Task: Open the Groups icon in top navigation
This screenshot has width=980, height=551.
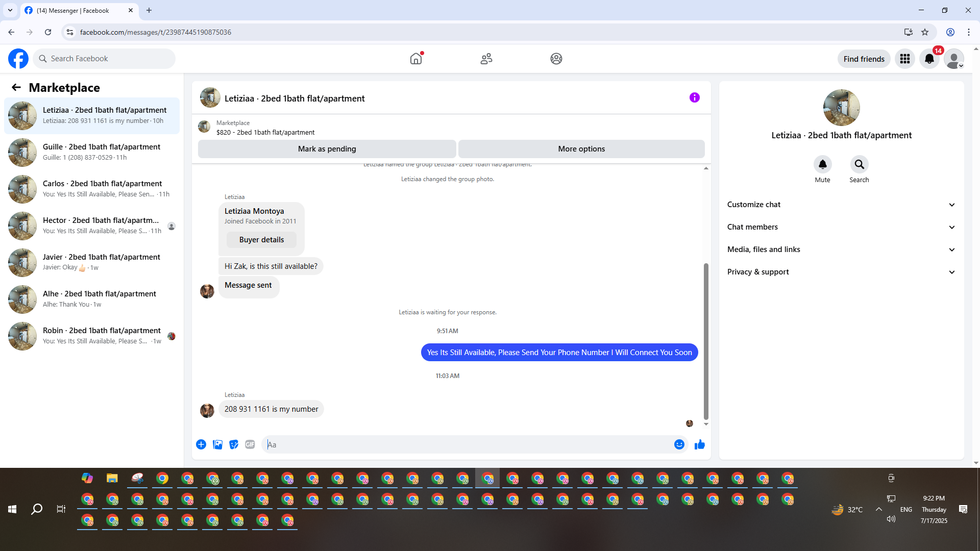Action: click(x=556, y=59)
